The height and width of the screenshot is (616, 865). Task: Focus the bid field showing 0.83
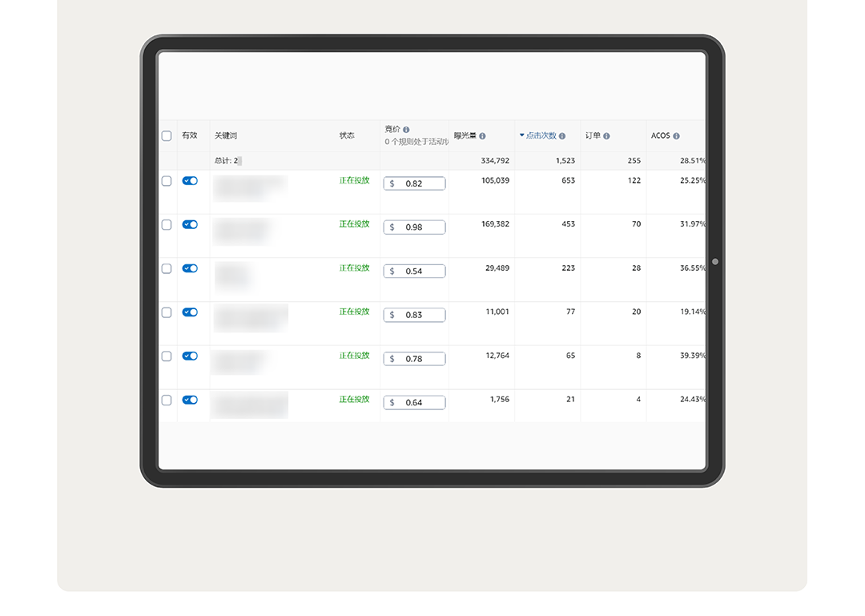pyautogui.click(x=414, y=315)
